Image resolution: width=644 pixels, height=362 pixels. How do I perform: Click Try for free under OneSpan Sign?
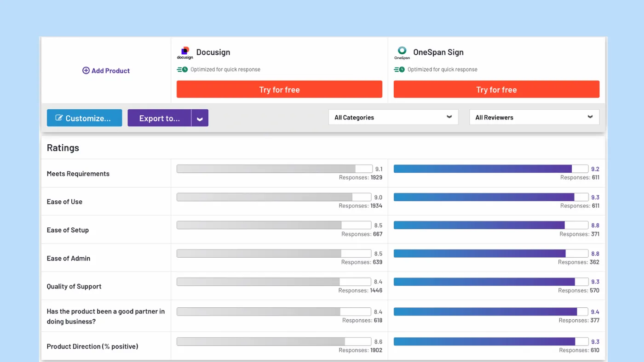[496, 89]
